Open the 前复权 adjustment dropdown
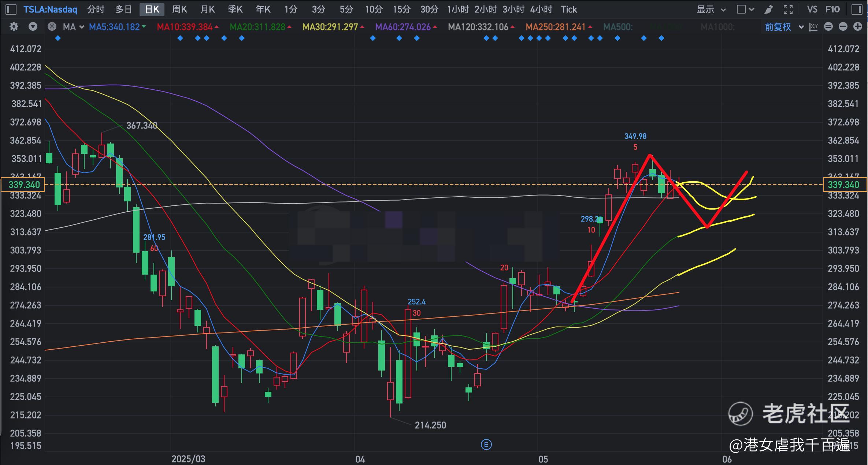Viewport: 868px width, 465px height. pos(784,27)
